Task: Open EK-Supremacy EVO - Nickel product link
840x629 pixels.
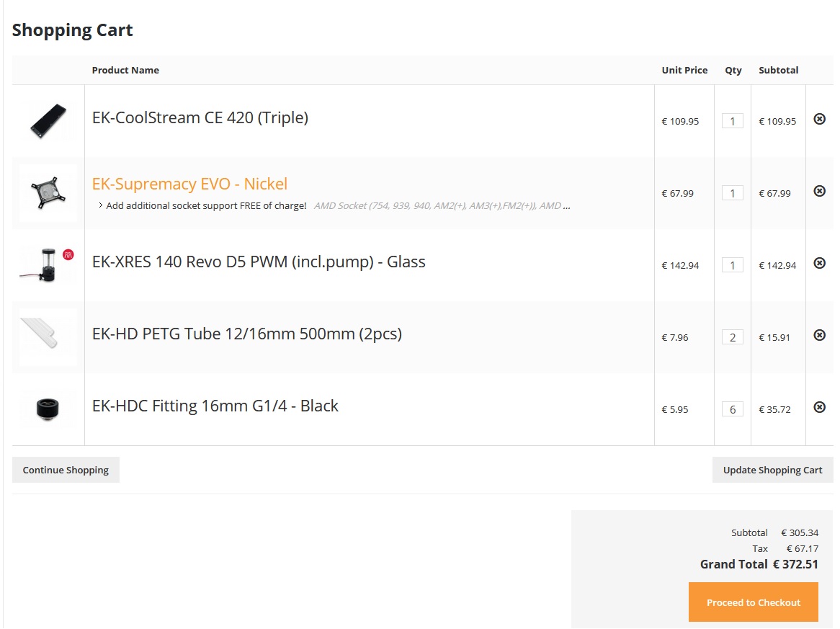Action: [x=189, y=184]
